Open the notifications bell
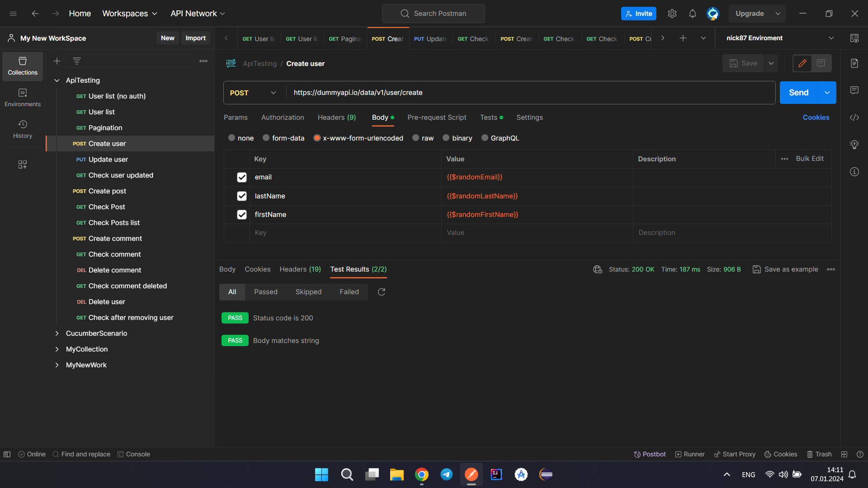Viewport: 868px width, 488px height. tap(693, 14)
